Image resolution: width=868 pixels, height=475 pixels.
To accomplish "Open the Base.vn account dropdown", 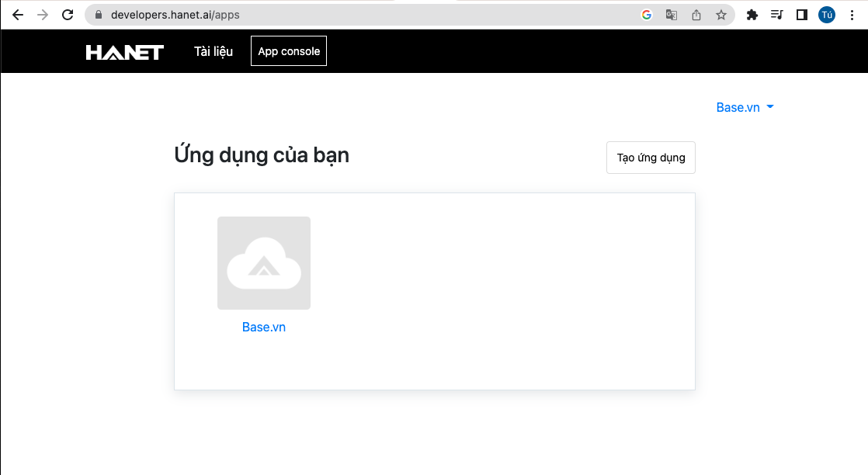I will tap(745, 107).
